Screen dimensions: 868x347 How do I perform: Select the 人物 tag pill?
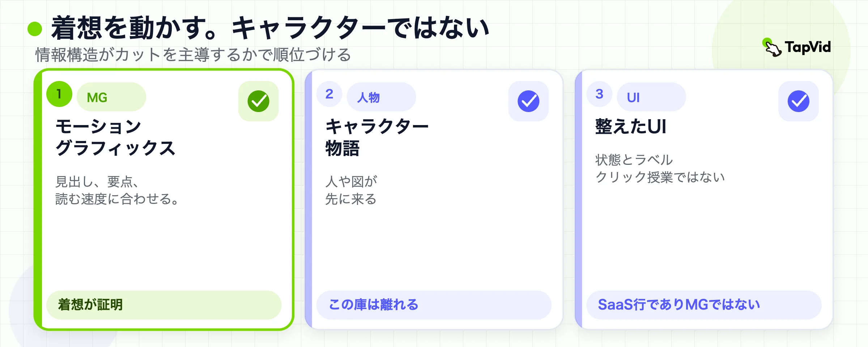pos(381,97)
